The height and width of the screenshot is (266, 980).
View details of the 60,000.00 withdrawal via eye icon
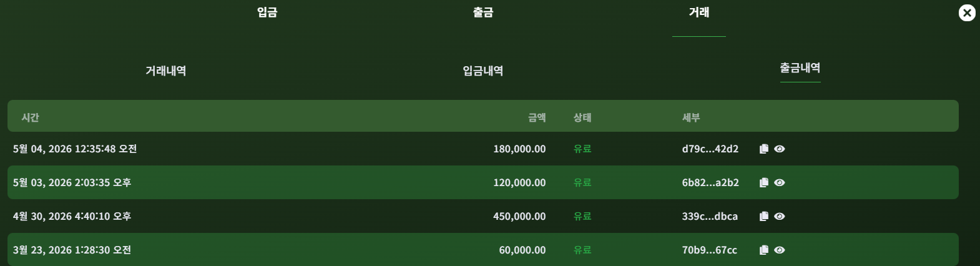point(780,250)
